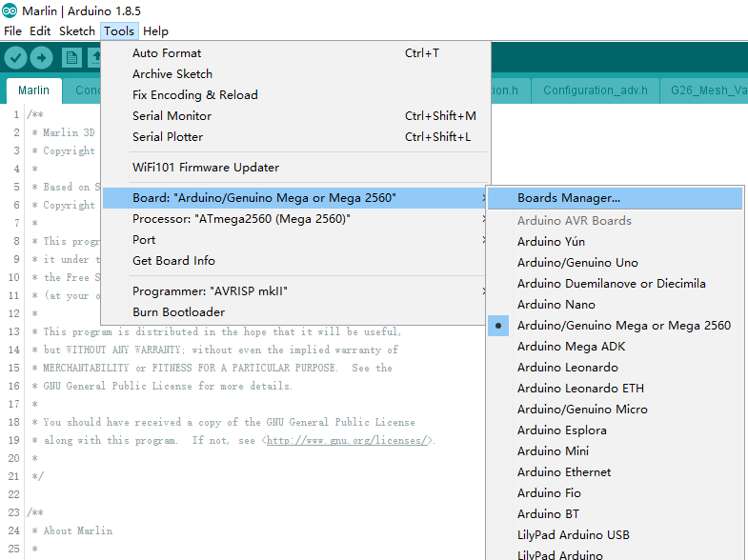The width and height of the screenshot is (748, 560).
Task: Select the Arduino Nano board
Action: point(615,305)
